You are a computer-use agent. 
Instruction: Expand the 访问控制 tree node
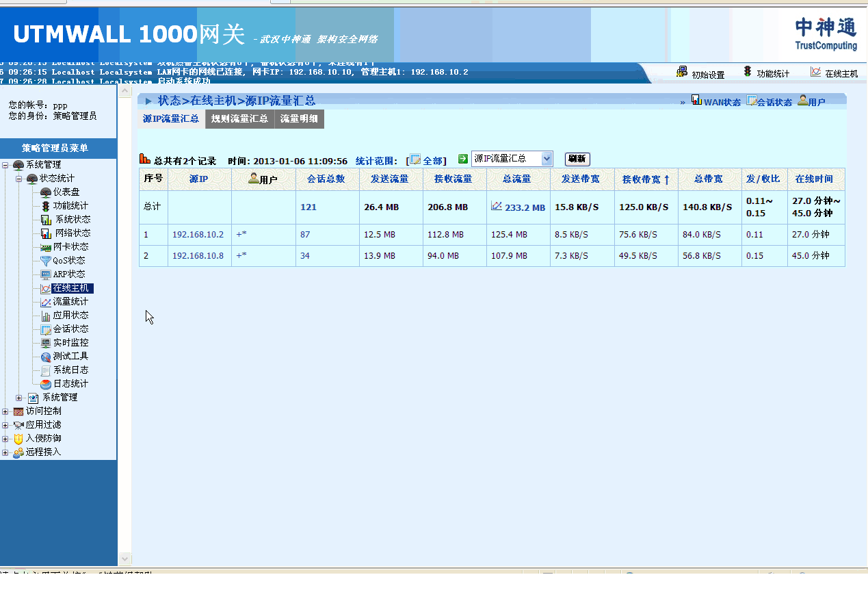click(5, 411)
